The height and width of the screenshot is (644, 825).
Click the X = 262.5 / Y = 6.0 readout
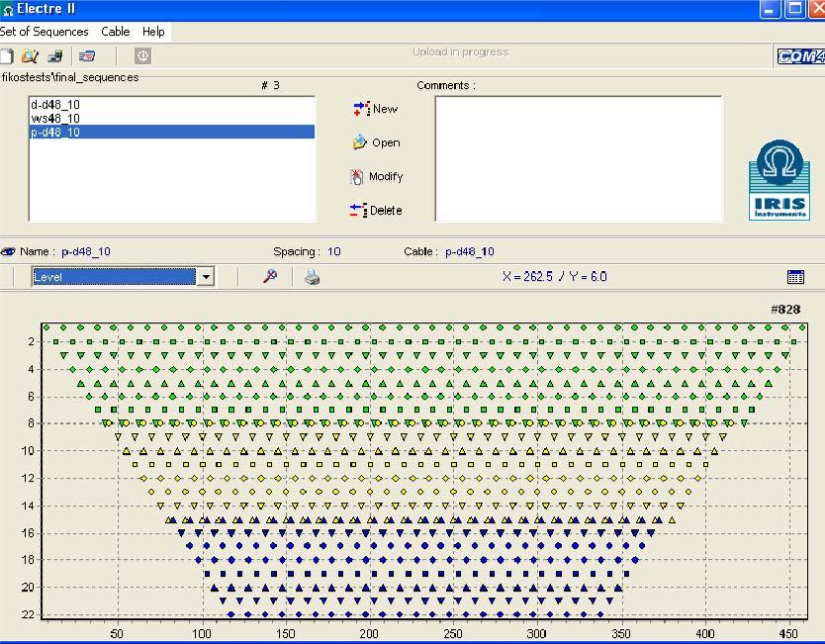point(555,277)
